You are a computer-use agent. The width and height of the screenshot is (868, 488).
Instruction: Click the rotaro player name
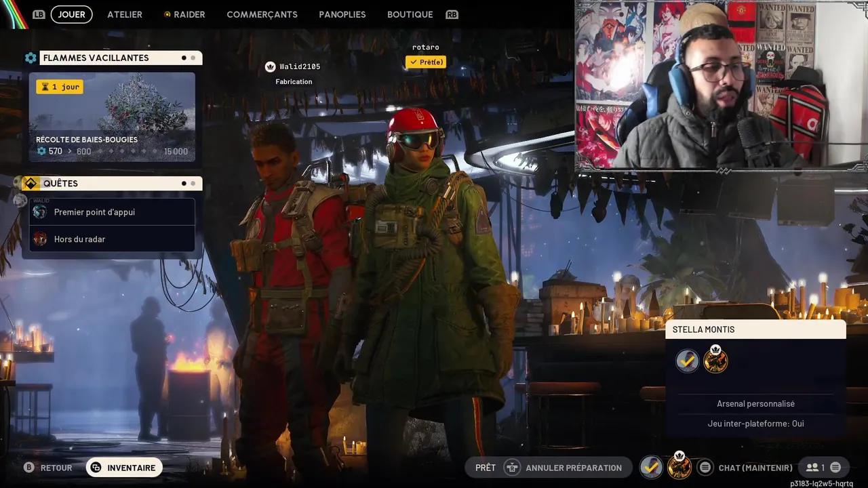coord(426,47)
